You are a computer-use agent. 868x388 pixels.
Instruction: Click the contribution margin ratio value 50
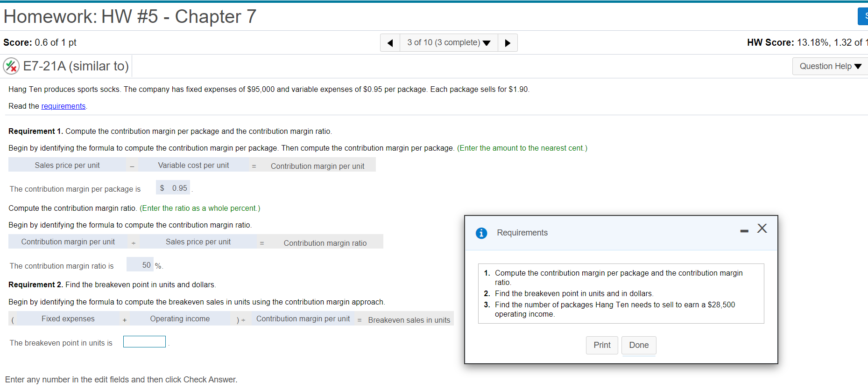[140, 265]
